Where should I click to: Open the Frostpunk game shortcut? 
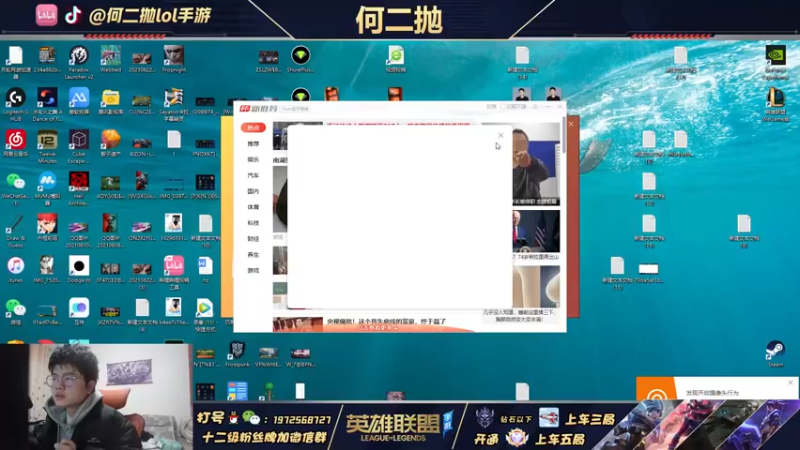237,350
